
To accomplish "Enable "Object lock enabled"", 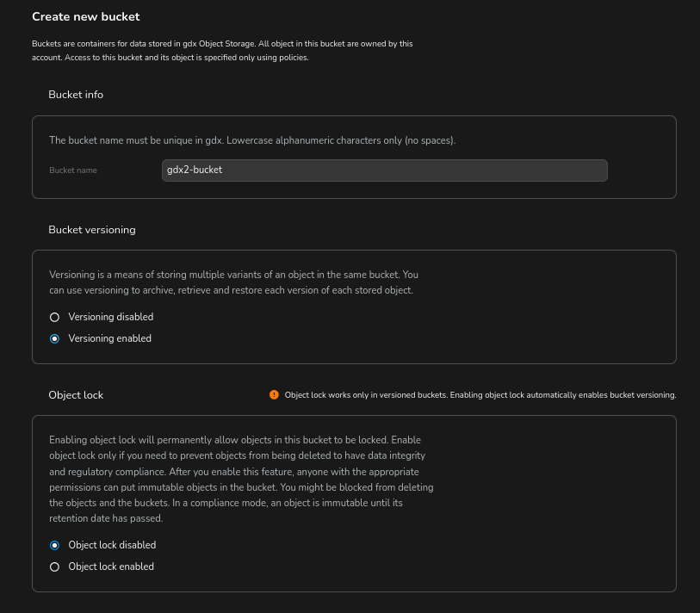I will (54, 567).
